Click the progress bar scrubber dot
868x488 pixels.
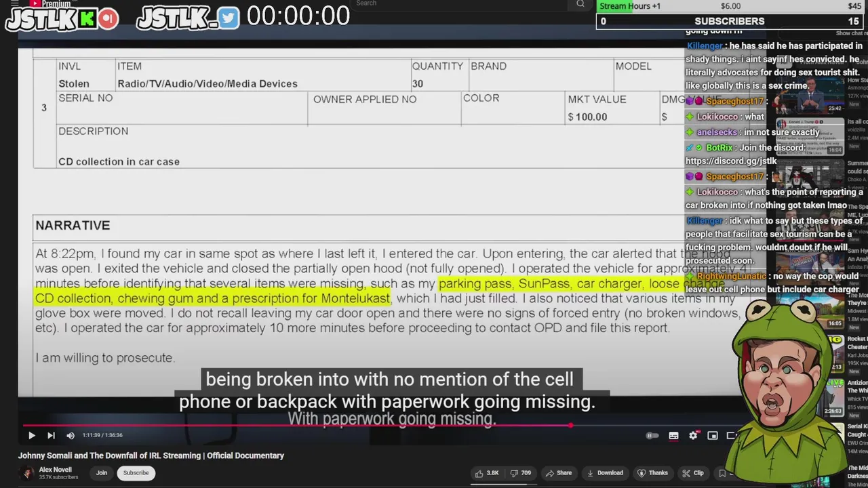[x=570, y=426]
